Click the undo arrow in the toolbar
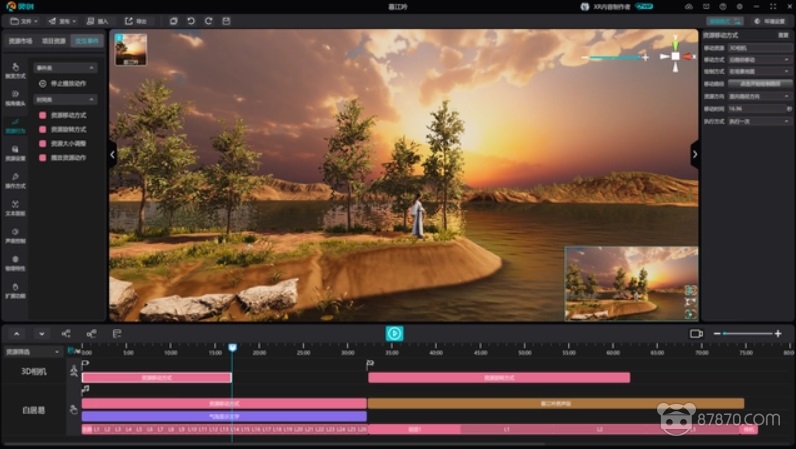The image size is (796, 449). coord(191,20)
